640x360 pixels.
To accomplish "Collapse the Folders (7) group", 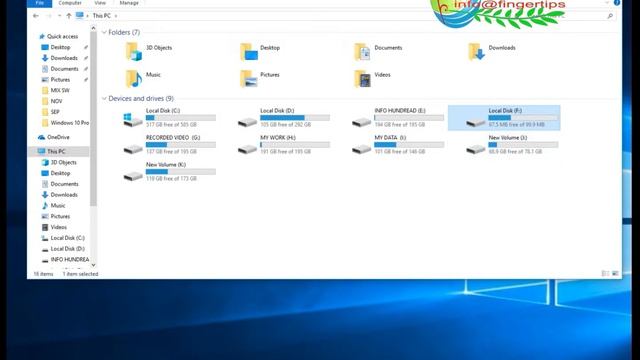I will (104, 32).
